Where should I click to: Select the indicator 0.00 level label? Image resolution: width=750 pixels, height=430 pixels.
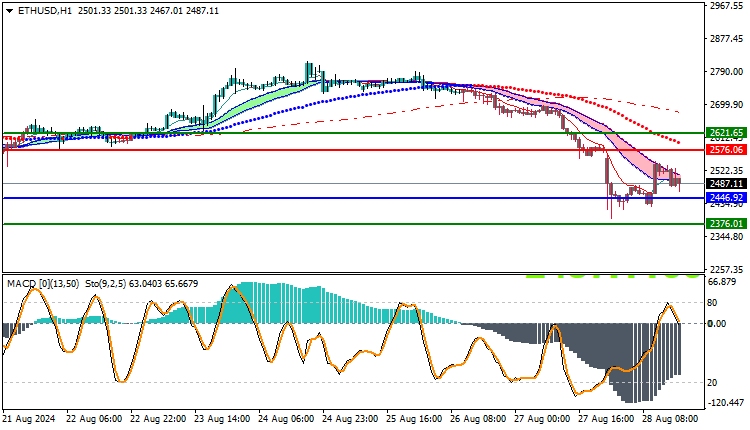[717, 324]
